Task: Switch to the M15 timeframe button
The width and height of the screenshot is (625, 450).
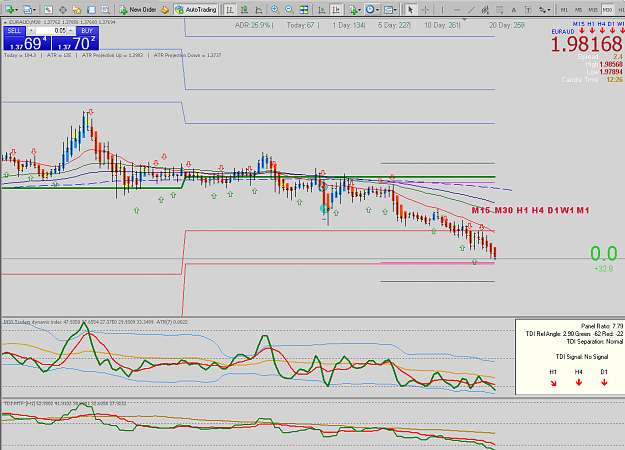Action: 593,10
